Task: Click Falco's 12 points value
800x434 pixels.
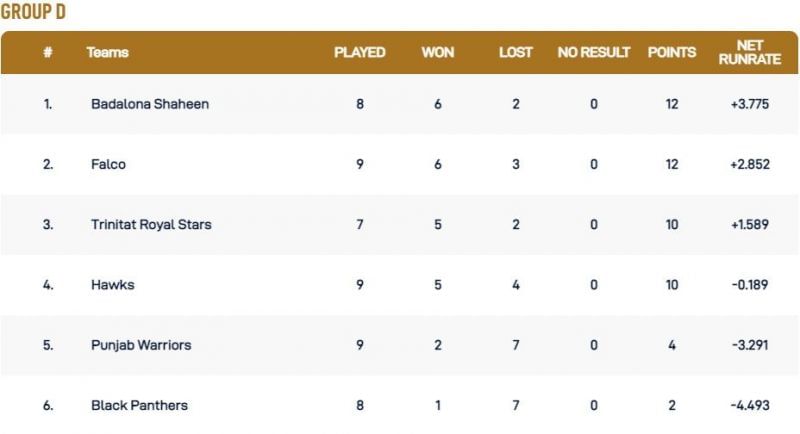Action: click(x=672, y=164)
